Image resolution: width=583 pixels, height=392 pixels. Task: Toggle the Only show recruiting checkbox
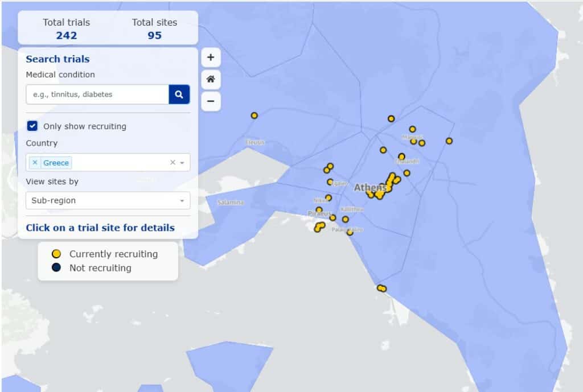(32, 126)
